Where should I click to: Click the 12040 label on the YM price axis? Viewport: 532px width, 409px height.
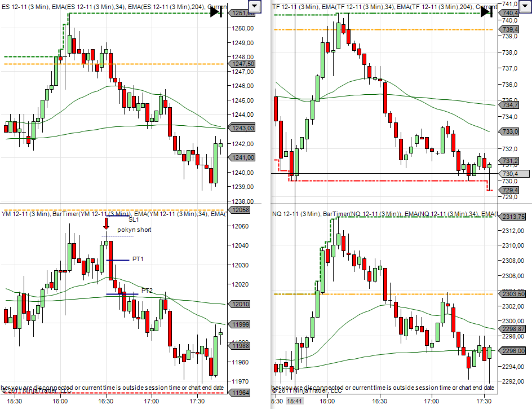(x=240, y=245)
